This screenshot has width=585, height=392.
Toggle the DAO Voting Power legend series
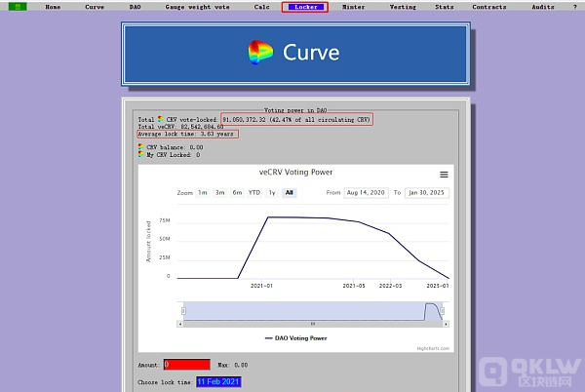295,338
